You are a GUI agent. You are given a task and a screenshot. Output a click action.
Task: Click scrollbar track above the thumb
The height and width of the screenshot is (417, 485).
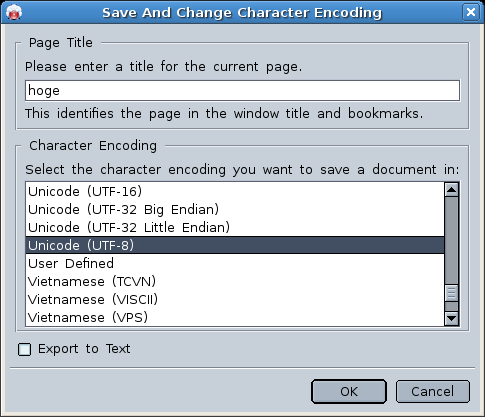click(452, 240)
